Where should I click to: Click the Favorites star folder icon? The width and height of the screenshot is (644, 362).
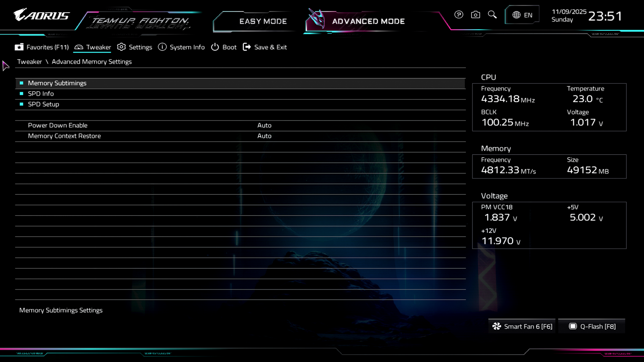(19, 47)
